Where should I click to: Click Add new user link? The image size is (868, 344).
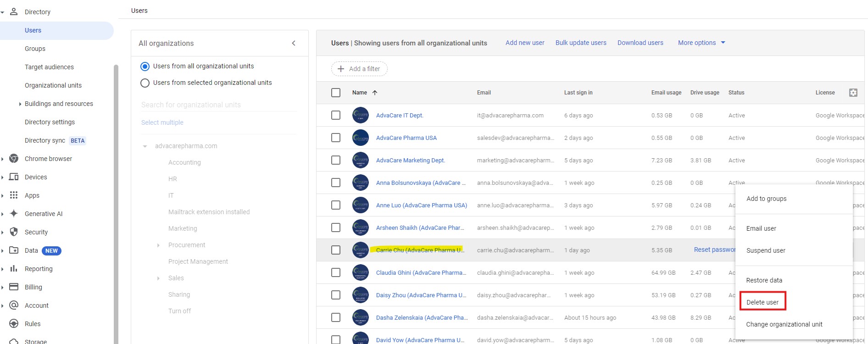[525, 43]
